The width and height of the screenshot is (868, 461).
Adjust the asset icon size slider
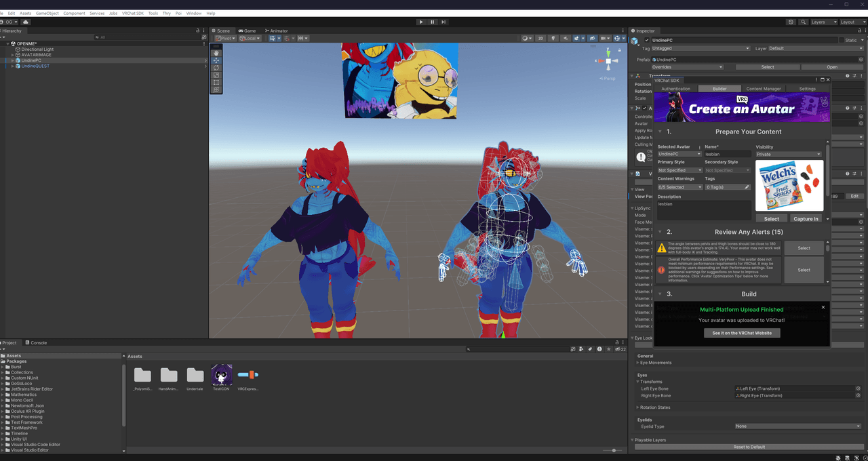tap(613, 450)
